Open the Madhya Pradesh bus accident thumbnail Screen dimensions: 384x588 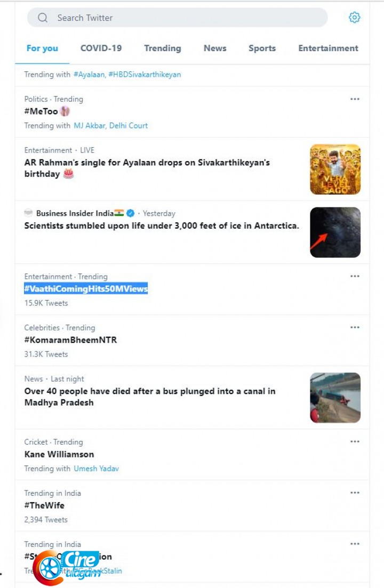[335, 398]
